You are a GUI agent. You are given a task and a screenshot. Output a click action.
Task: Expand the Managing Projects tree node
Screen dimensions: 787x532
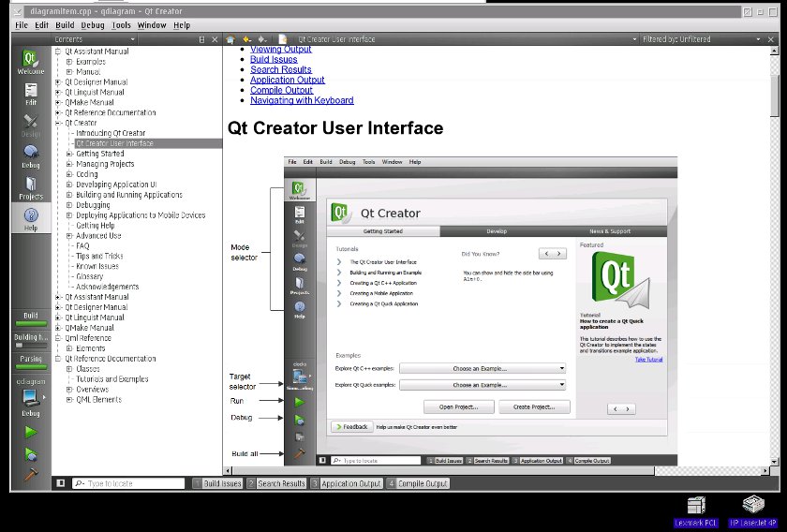69,164
